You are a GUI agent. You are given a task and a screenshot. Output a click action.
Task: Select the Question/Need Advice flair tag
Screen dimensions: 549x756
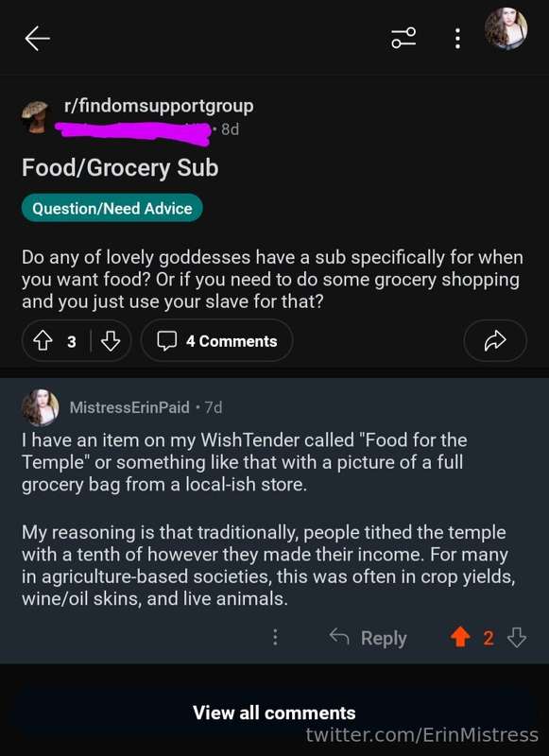point(112,208)
